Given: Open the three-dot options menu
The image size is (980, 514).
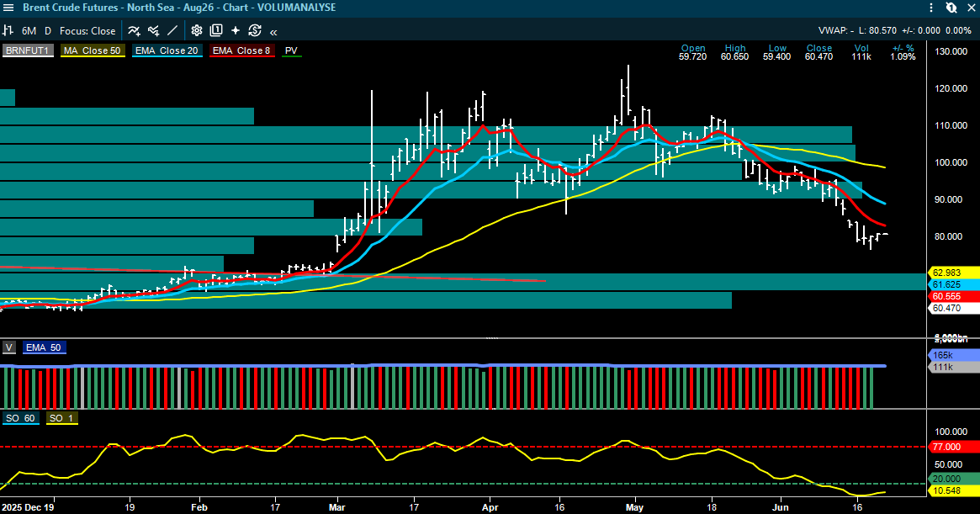Looking at the screenshot, I should 931,8.
